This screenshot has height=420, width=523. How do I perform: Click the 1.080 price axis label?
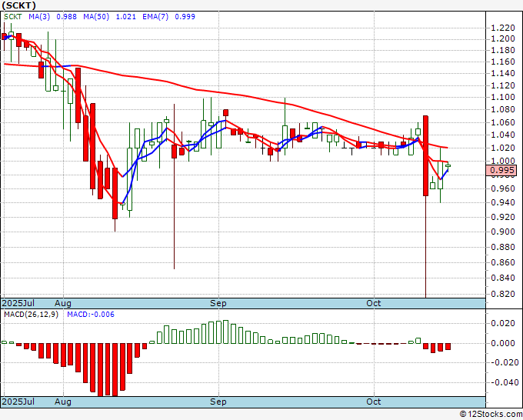tap(503, 109)
